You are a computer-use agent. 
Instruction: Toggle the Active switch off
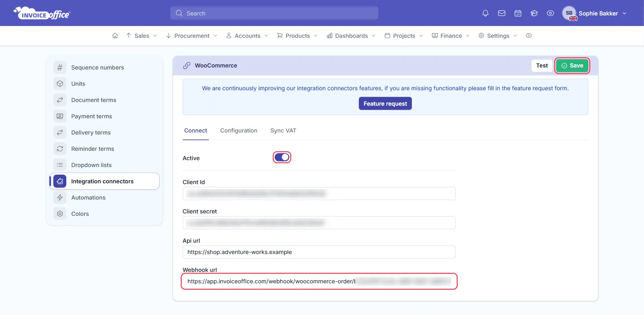[x=282, y=157]
